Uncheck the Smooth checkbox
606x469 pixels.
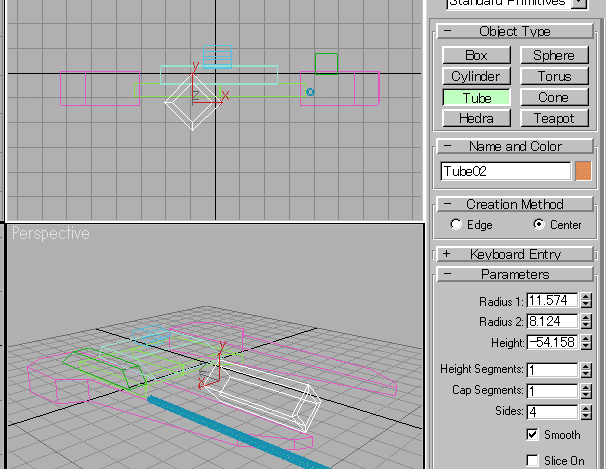pos(532,435)
